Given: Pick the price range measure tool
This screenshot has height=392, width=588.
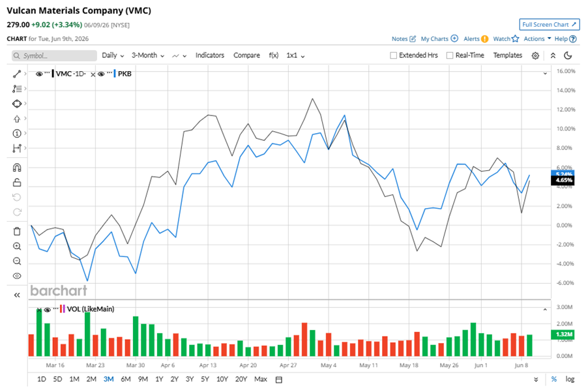Looking at the screenshot, I should pos(17,148).
